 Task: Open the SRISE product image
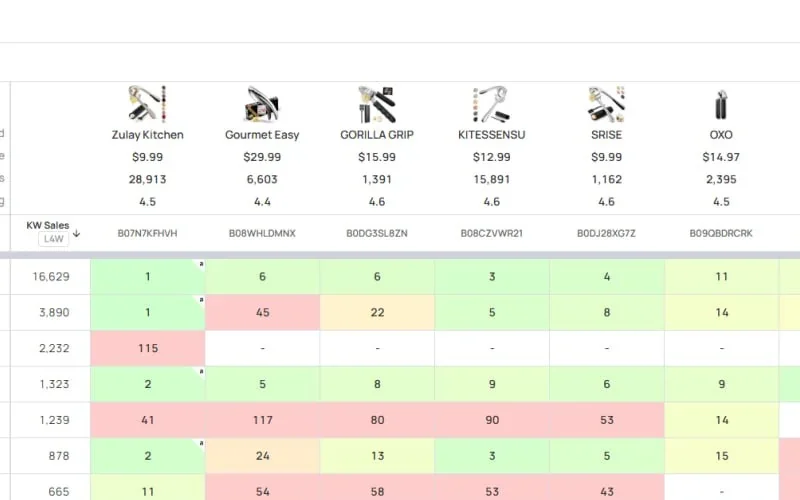click(607, 104)
